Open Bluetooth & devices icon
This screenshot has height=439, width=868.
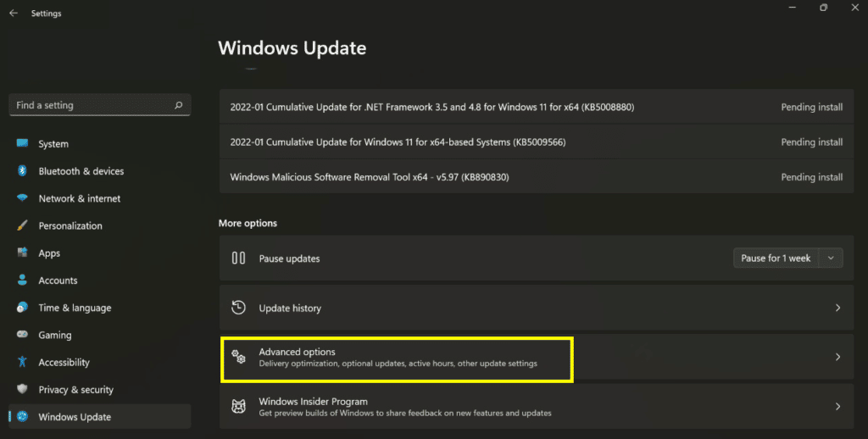[x=22, y=171]
